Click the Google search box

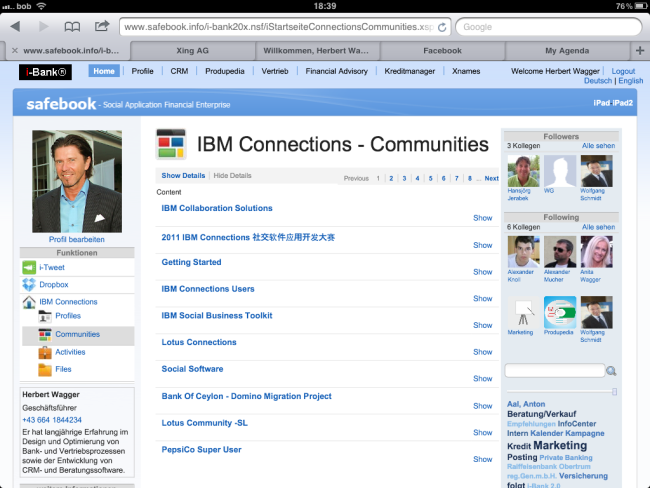pos(548,27)
